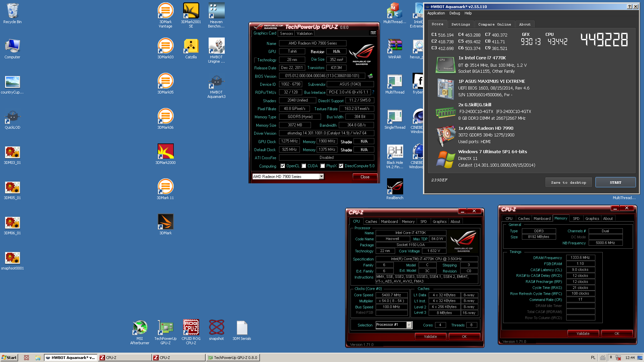Launch 3DMark Vantage shortcut
This screenshot has height=362, width=644.
click(165, 16)
